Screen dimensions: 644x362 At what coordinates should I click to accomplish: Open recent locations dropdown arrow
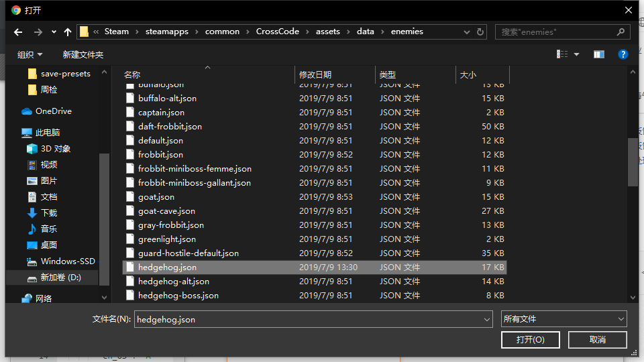coord(54,32)
